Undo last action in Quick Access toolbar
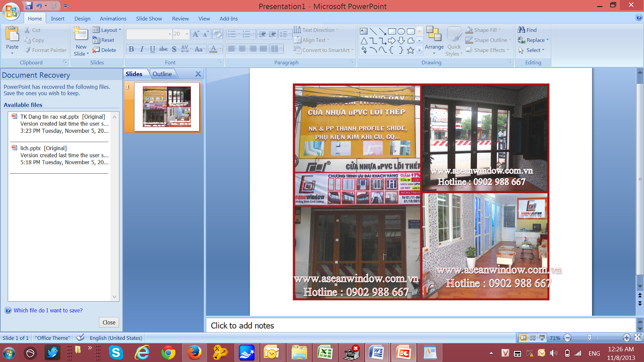644x362 pixels. [39, 6]
